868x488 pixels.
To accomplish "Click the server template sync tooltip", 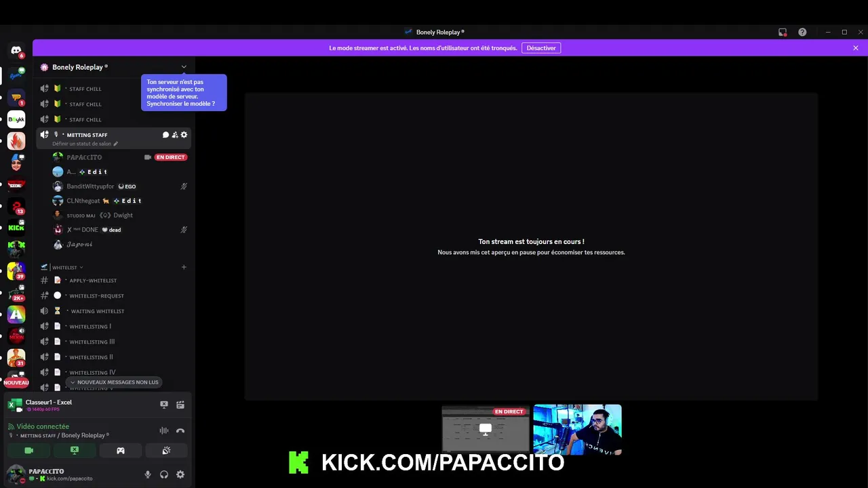I will (184, 92).
